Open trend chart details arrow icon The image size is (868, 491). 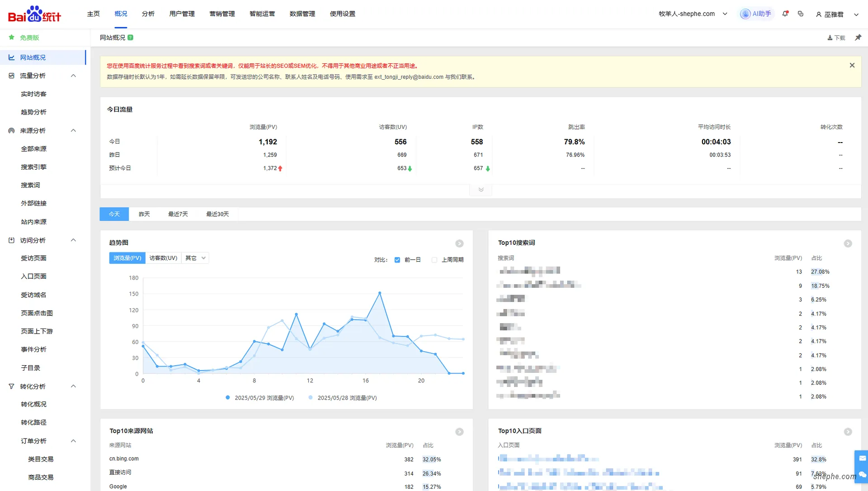click(459, 243)
